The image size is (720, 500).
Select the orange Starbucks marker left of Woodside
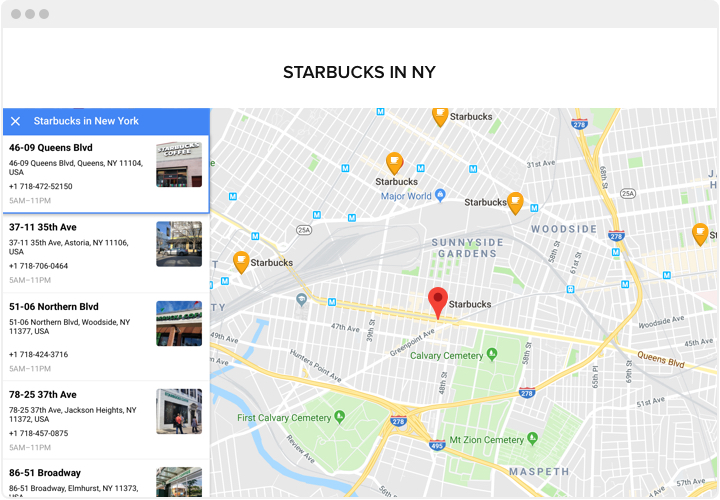point(515,202)
